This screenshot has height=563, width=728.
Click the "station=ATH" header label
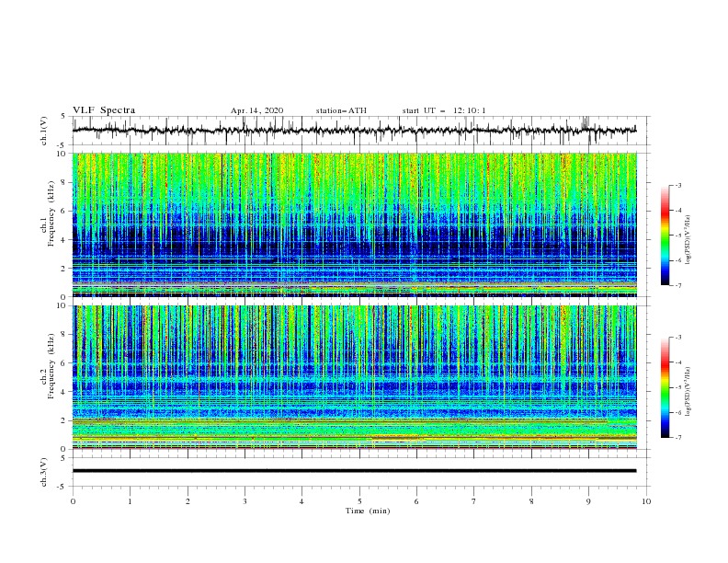point(341,110)
